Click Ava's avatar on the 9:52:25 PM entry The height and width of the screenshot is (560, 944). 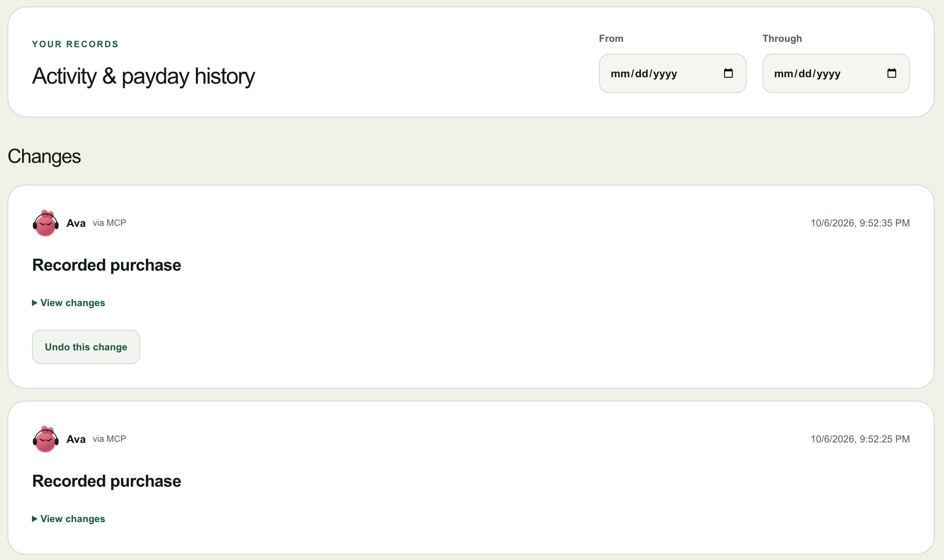[45, 439]
